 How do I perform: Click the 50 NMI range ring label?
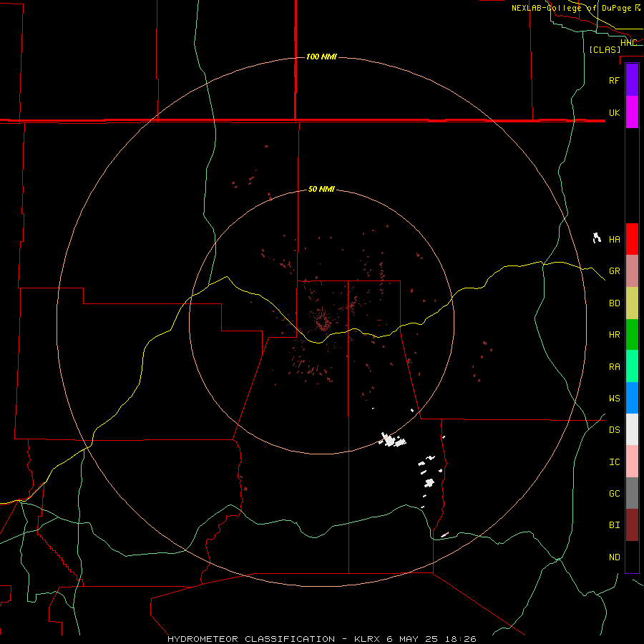point(321,189)
